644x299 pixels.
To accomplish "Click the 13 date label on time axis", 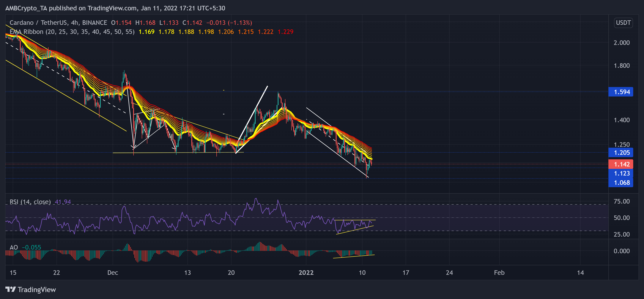I will 187,272.
